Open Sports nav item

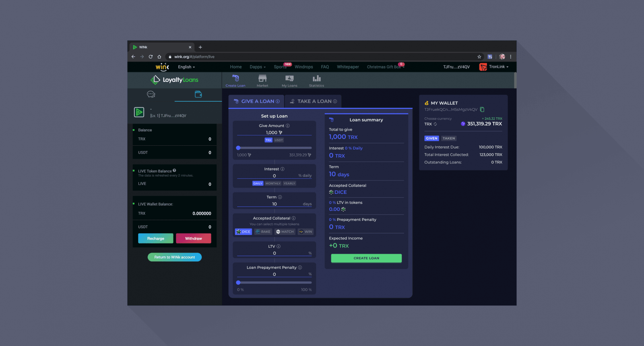[x=280, y=67]
